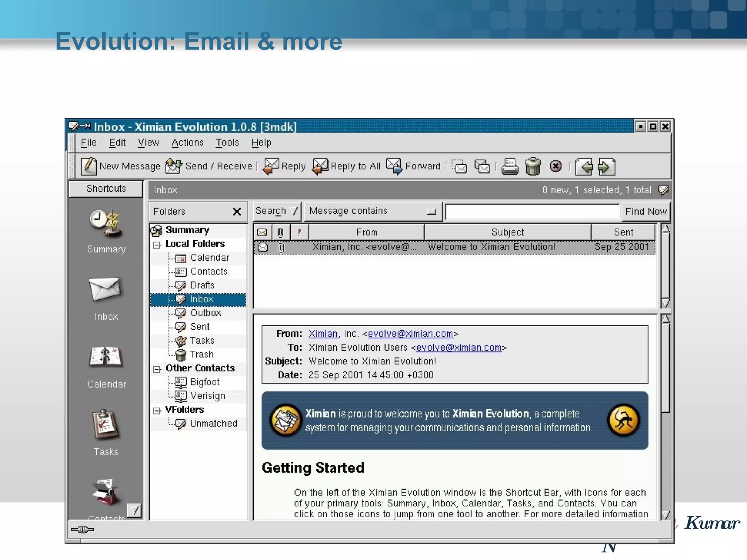This screenshot has height=560, width=747.
Task: Open the View menu
Action: (x=148, y=143)
